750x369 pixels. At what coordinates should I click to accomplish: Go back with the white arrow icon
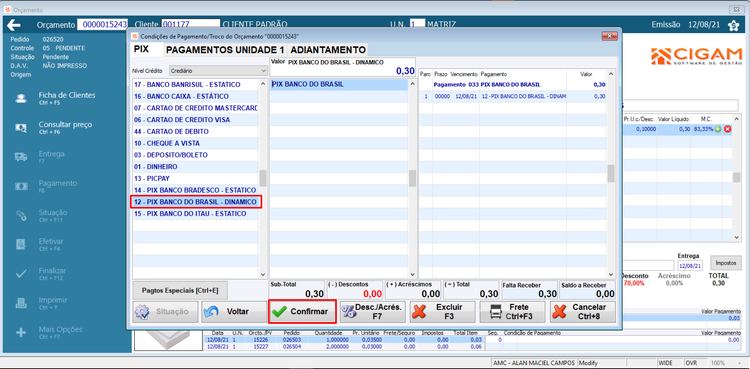coord(14,25)
